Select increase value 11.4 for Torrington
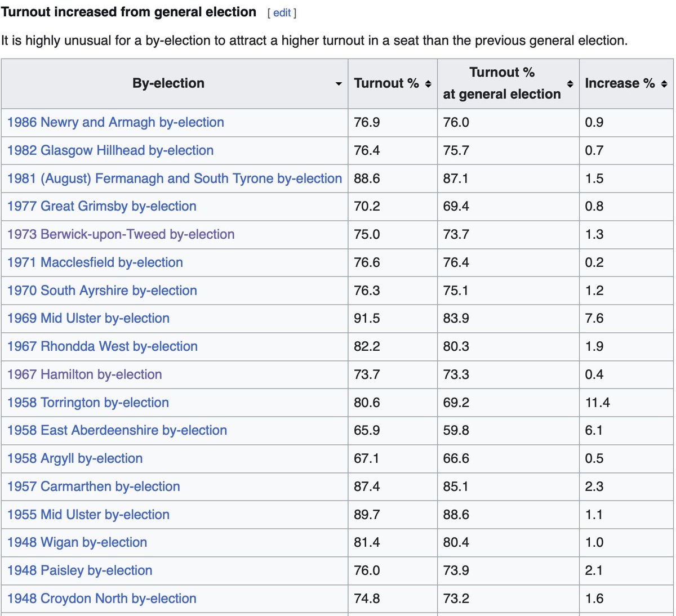 click(x=597, y=403)
